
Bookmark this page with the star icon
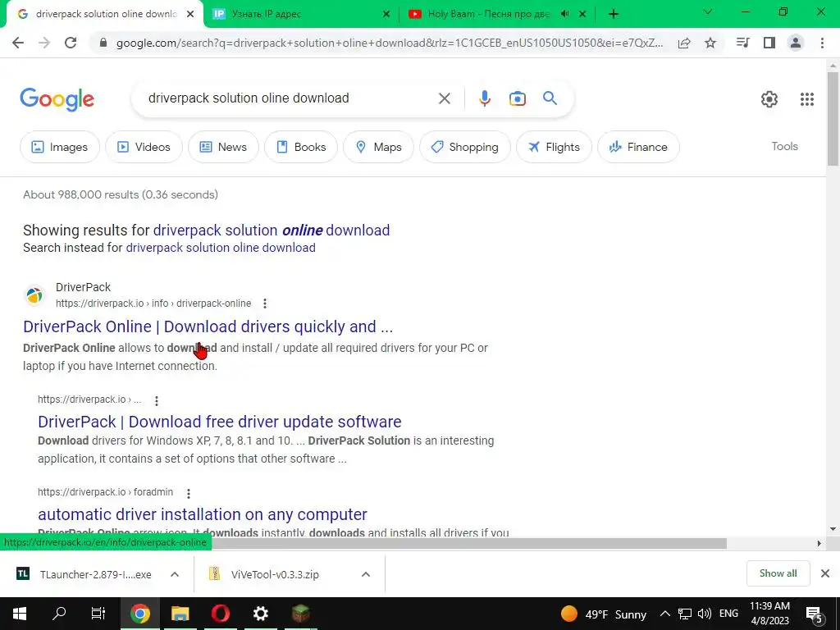(710, 43)
